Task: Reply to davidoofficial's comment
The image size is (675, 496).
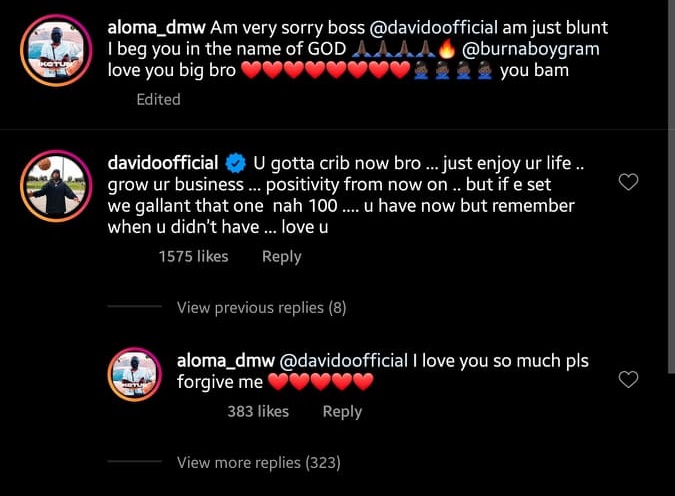Action: [282, 257]
